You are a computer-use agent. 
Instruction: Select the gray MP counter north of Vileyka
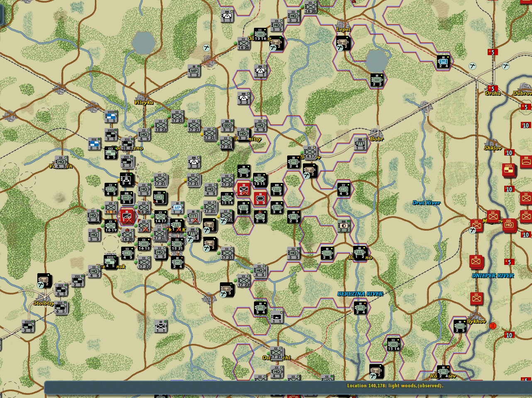[x=194, y=71]
